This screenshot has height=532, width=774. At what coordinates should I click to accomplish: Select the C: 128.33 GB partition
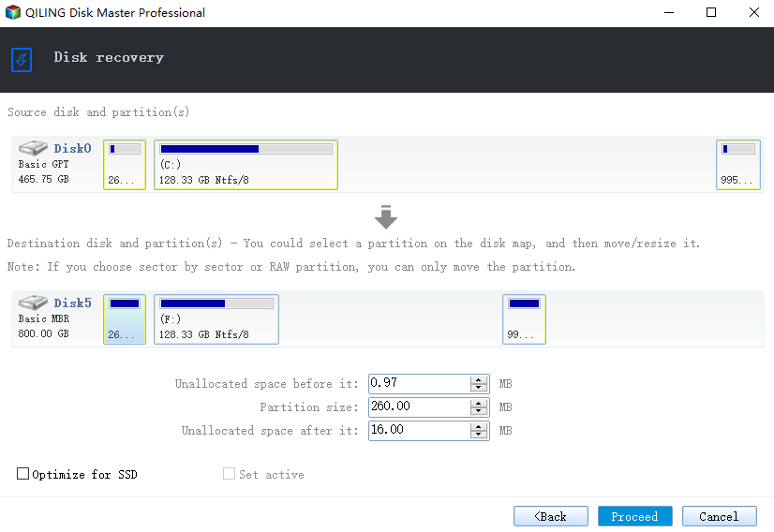(x=246, y=165)
